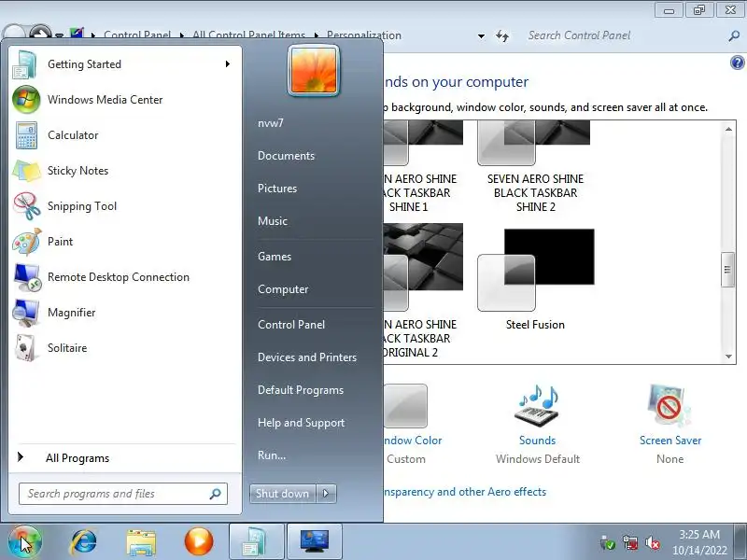The image size is (747, 560).
Task: Open Documents from Start menu
Action: click(286, 156)
